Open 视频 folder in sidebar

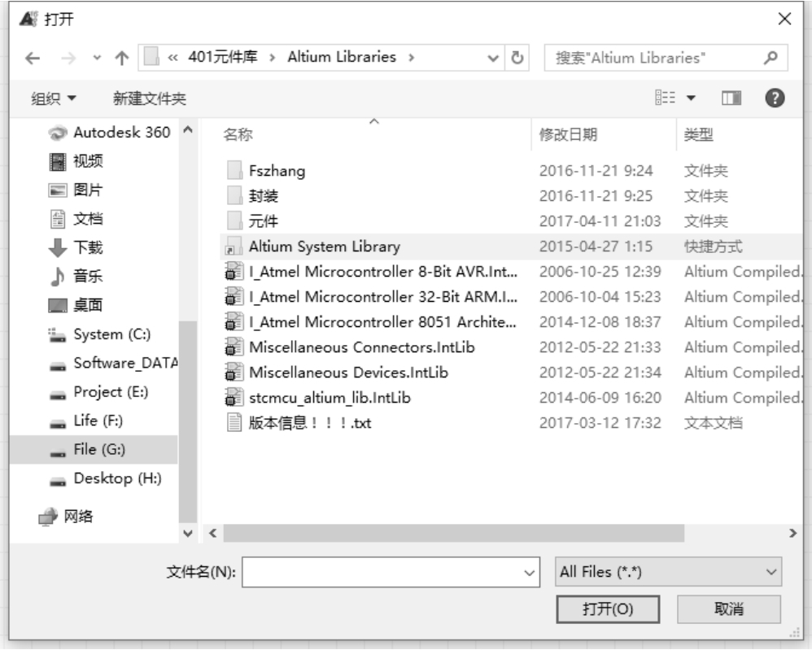point(76,162)
